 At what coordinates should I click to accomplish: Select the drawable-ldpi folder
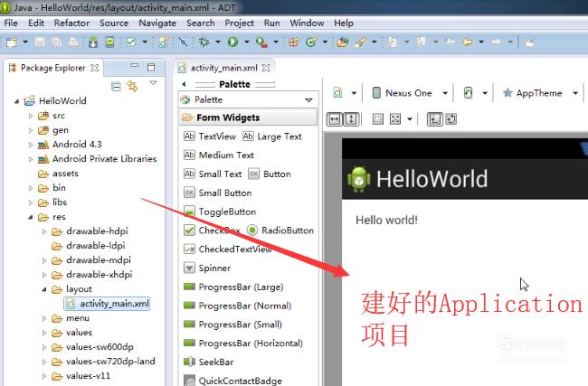point(89,246)
